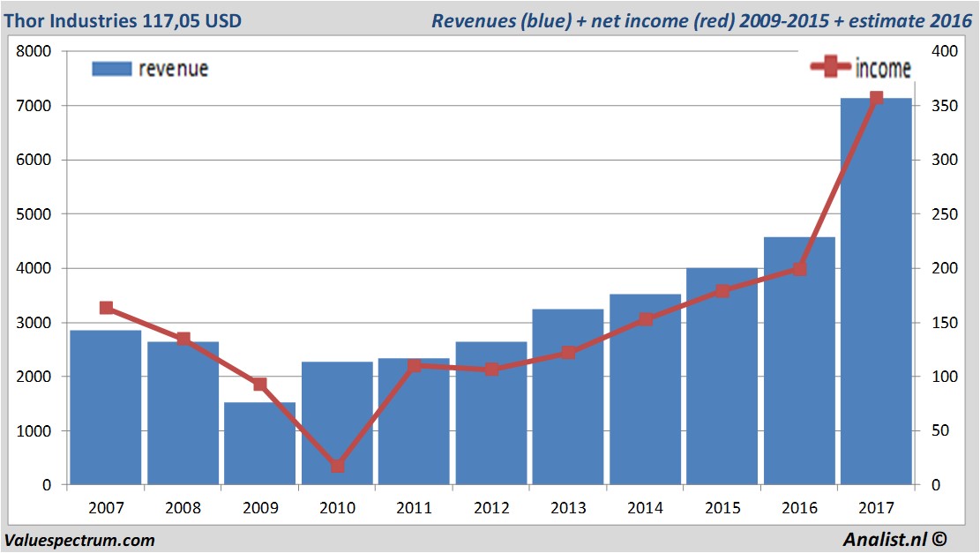Select the 2007 revenue bar
The height and width of the screenshot is (553, 980).
(106, 407)
